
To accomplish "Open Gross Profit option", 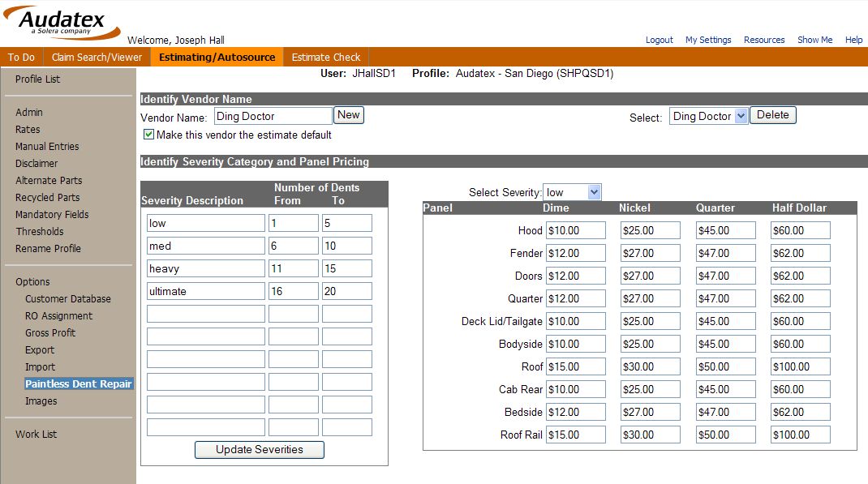I will pos(50,333).
